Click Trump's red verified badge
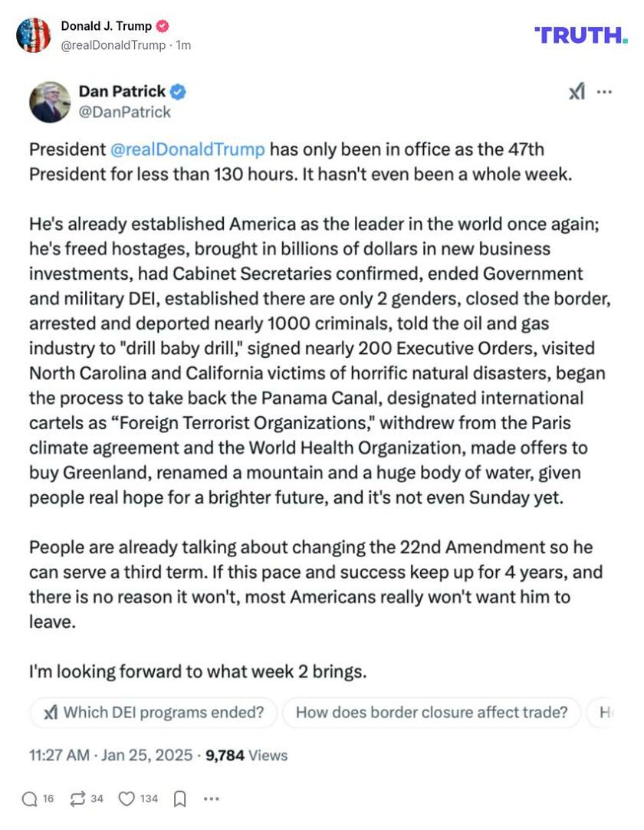Image resolution: width=644 pixels, height=830 pixels. tap(162, 26)
